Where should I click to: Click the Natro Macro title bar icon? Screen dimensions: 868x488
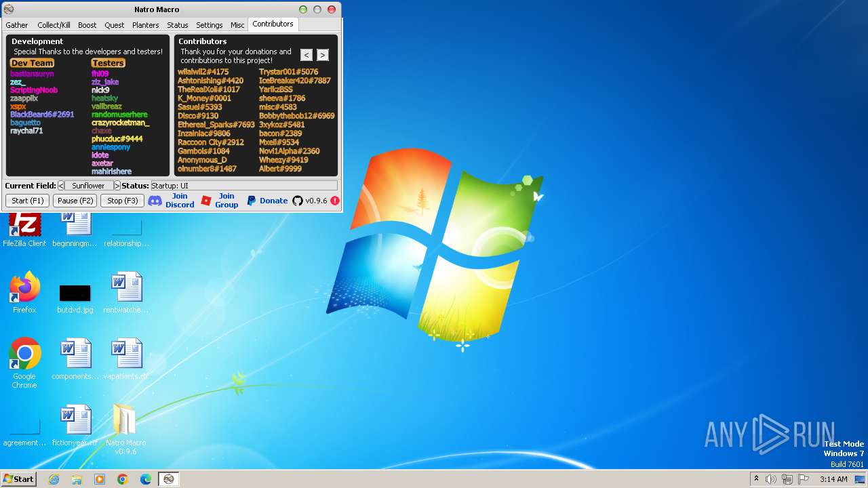pyautogui.click(x=9, y=9)
